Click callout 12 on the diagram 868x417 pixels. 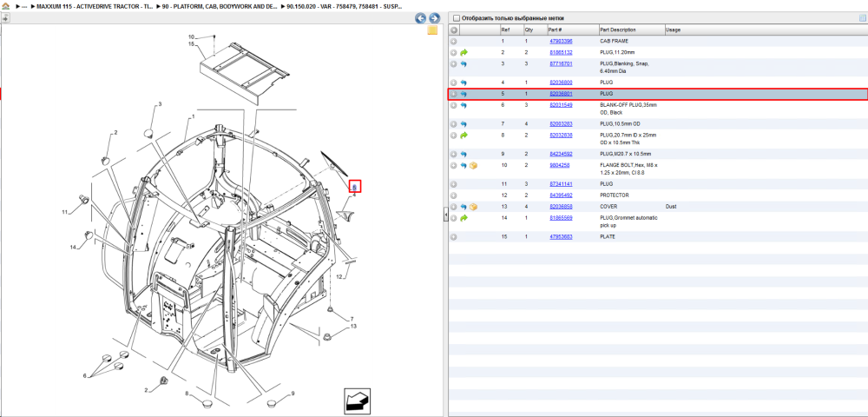pos(340,277)
